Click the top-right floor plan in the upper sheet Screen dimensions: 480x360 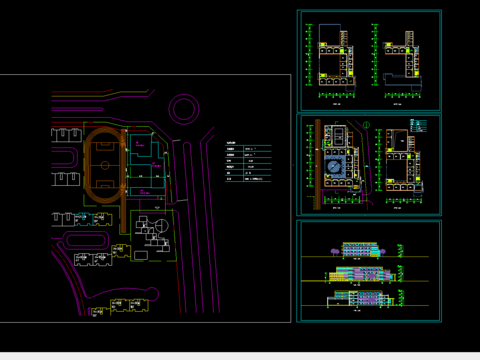tap(403, 61)
